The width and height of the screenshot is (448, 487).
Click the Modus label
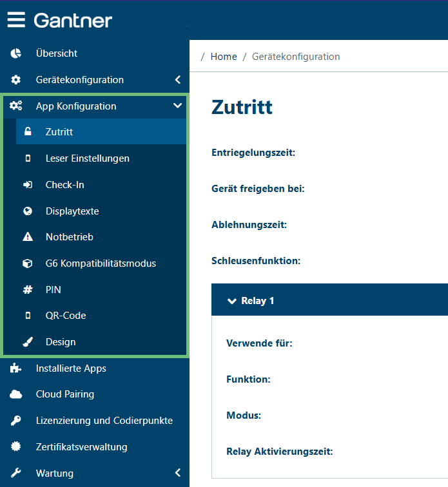click(x=244, y=415)
